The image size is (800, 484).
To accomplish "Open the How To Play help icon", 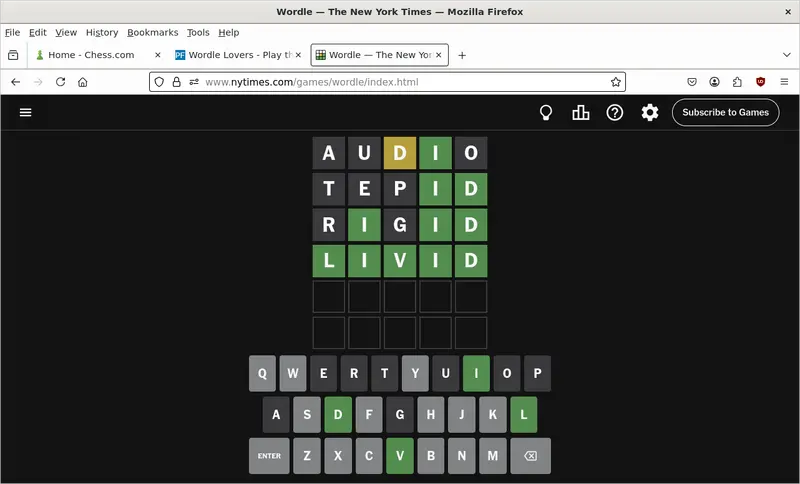I will pyautogui.click(x=615, y=112).
